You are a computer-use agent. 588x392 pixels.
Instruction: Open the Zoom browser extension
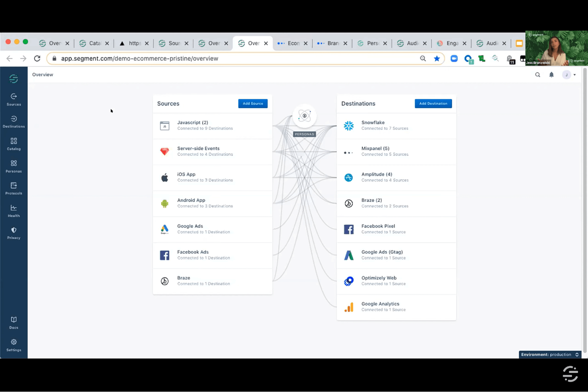click(454, 59)
